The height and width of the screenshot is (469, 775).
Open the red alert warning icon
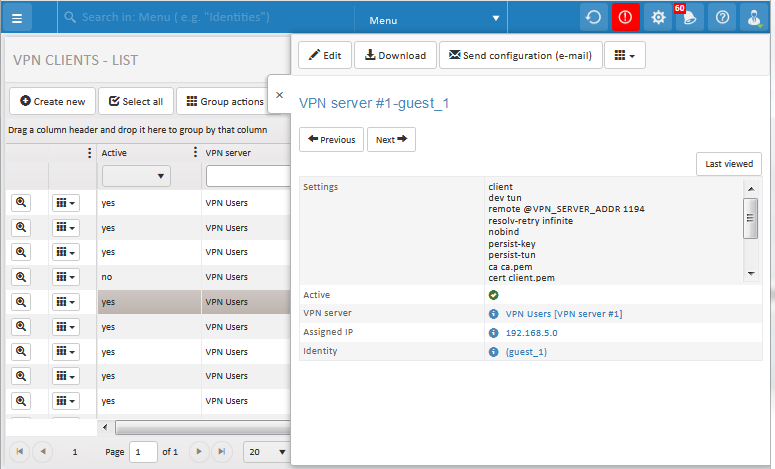tap(626, 18)
